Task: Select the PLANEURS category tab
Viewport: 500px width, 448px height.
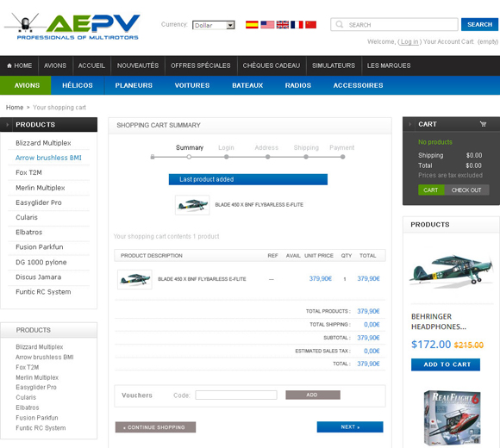Action: tap(134, 85)
